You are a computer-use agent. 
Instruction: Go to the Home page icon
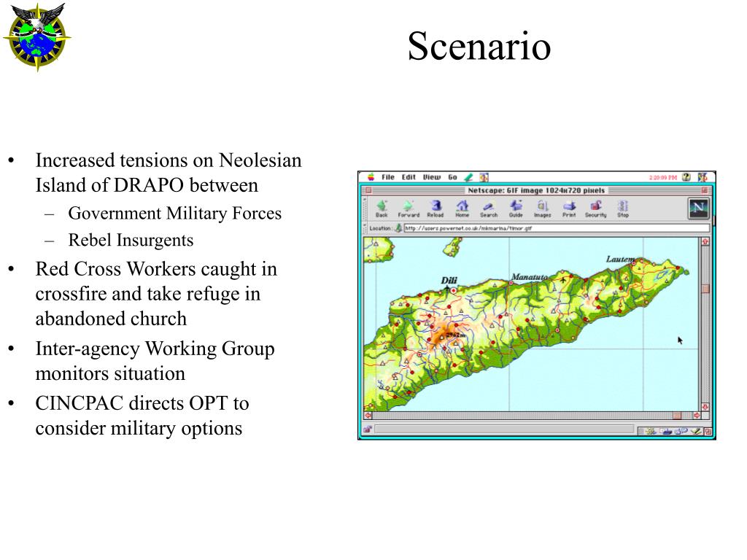(x=462, y=206)
